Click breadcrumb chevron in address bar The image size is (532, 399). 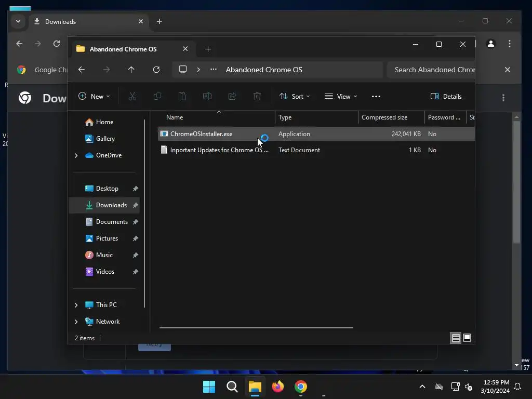pos(198,70)
